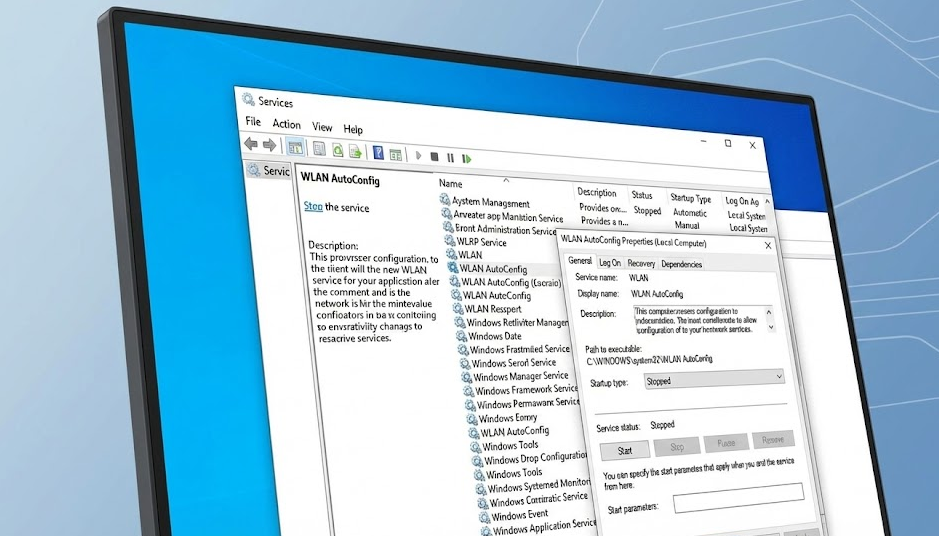Click the green Refresh toolbar icon

[x=338, y=150]
